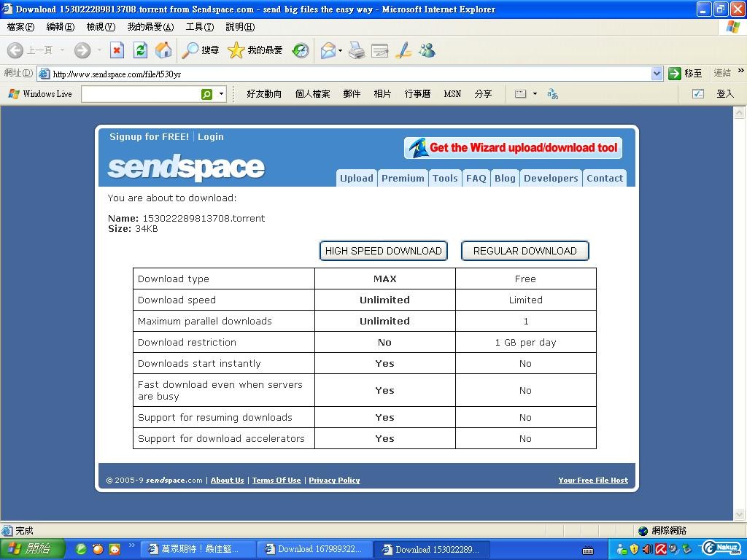Viewport: 747px width, 560px height.
Task: Switch to sendspace Upload tab
Action: pyautogui.click(x=356, y=178)
